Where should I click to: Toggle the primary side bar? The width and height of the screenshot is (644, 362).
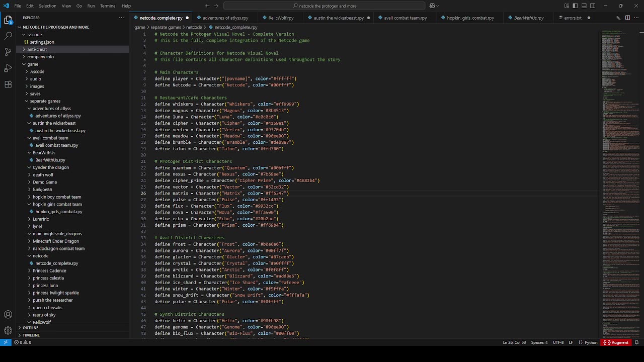point(576,6)
